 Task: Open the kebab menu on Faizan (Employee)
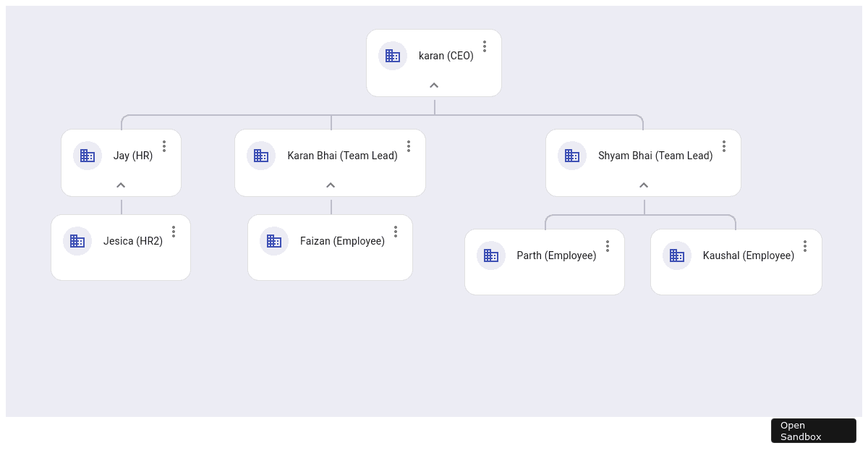396,232
